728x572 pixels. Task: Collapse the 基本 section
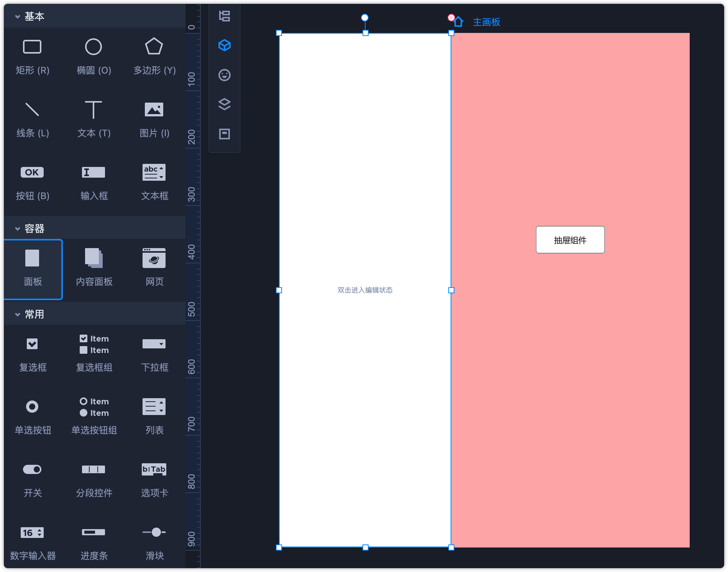coord(18,16)
